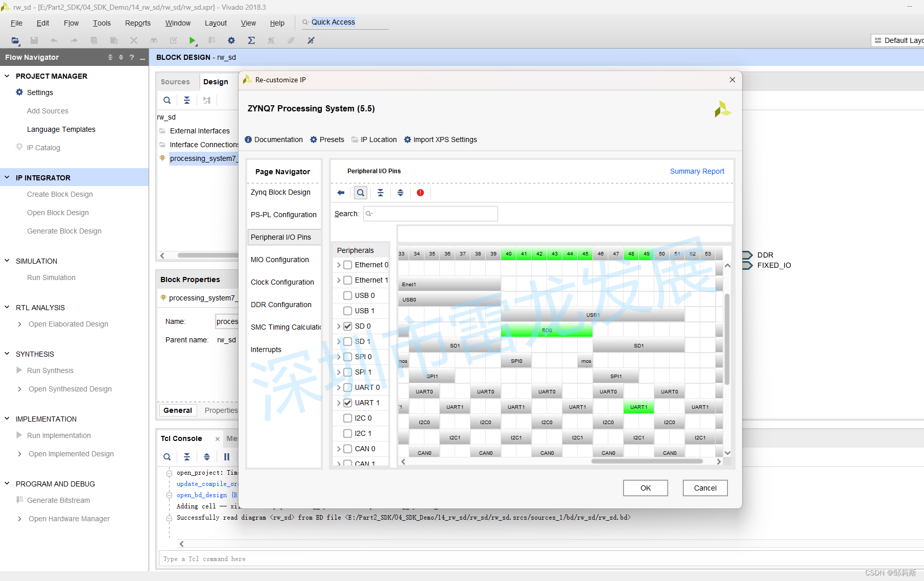Screen dimensions: 924x581
Task: Collapse the IP INTEGRATOR section
Action: pos(7,177)
